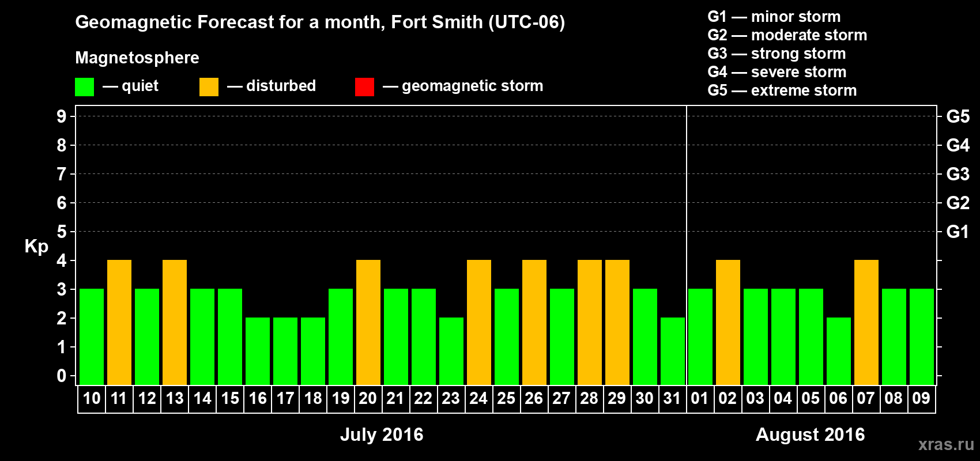Click the date cell 16 in July
The width and height of the screenshot is (980, 461).
258,399
